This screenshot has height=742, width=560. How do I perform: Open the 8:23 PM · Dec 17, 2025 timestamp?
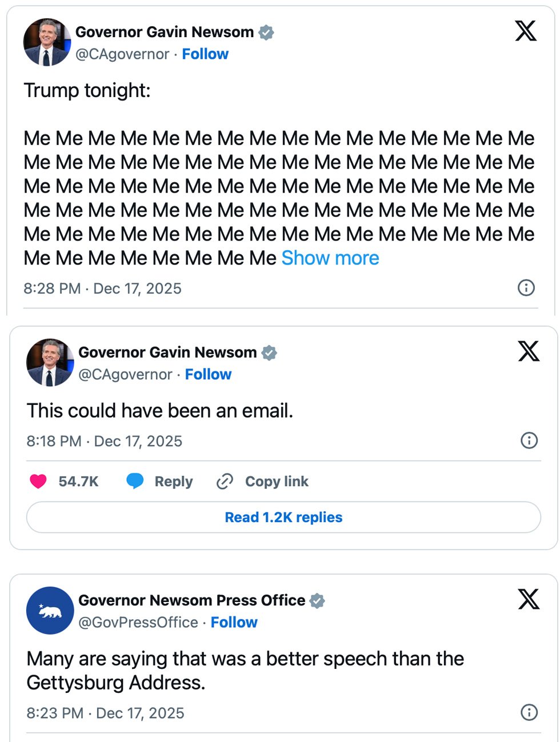click(105, 713)
